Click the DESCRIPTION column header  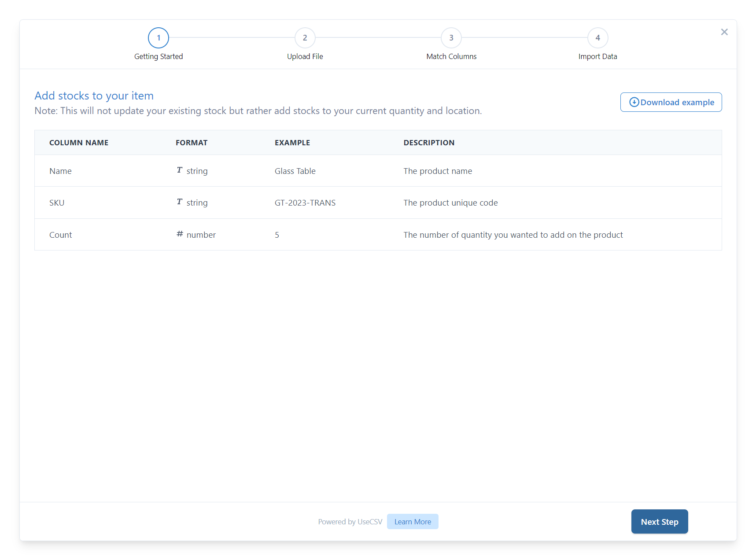coord(429,143)
